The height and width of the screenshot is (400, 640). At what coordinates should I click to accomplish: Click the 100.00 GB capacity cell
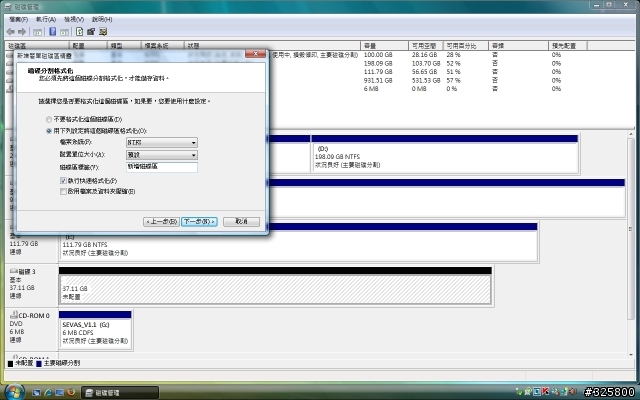(x=378, y=55)
